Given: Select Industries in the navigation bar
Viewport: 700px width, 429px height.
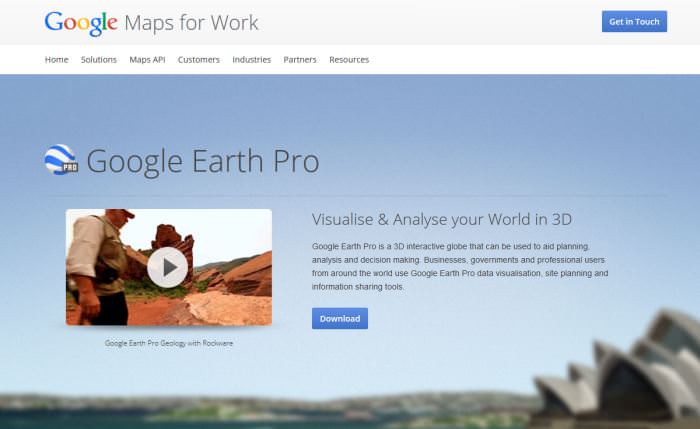Looking at the screenshot, I should [x=251, y=59].
